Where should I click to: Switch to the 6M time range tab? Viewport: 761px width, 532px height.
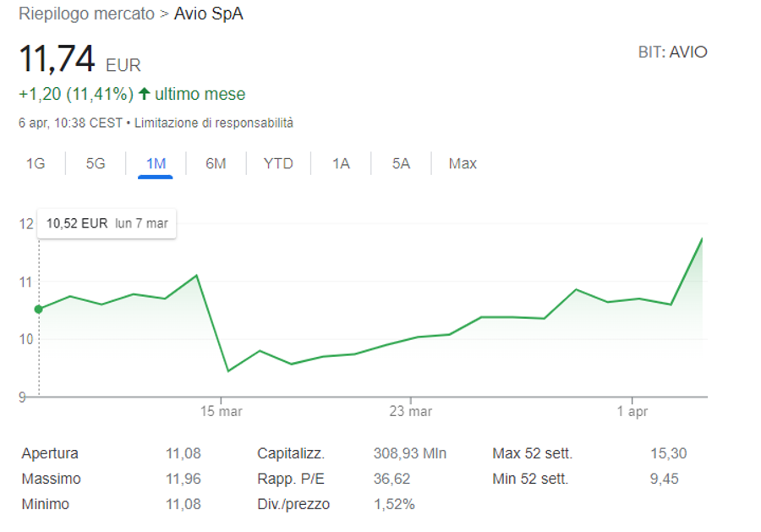216,163
